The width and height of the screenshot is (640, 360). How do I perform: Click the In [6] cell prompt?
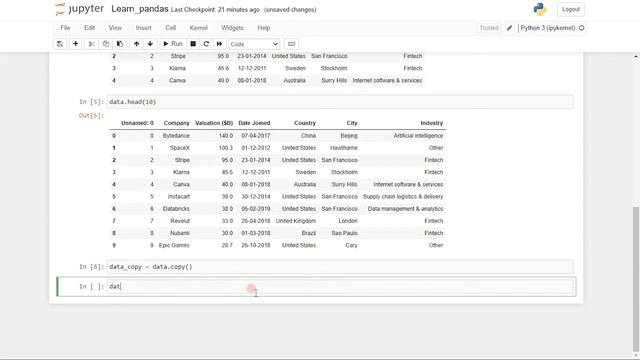91,267
